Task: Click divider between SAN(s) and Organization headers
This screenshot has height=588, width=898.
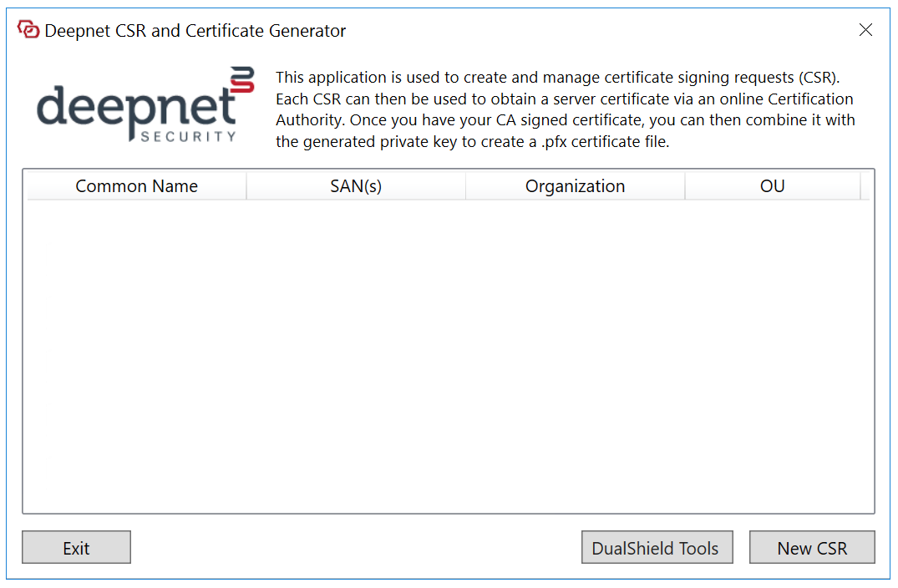Action: coord(465,186)
